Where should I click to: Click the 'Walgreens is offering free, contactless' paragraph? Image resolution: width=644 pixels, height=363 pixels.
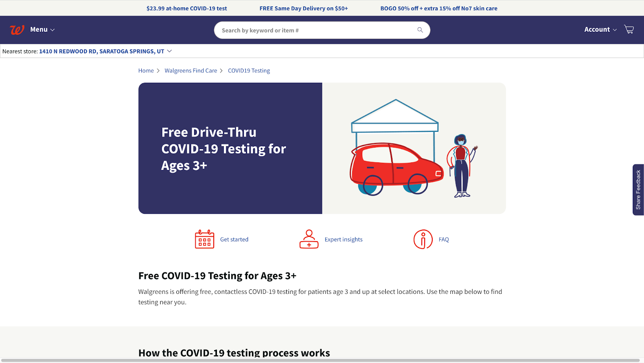[320, 297]
